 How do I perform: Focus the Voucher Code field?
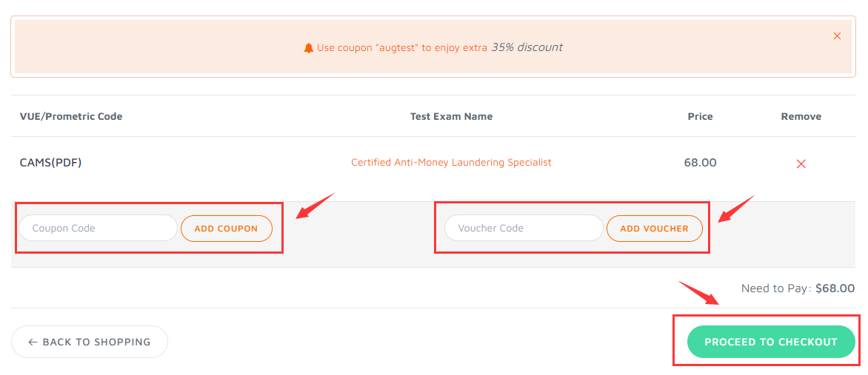coord(524,228)
